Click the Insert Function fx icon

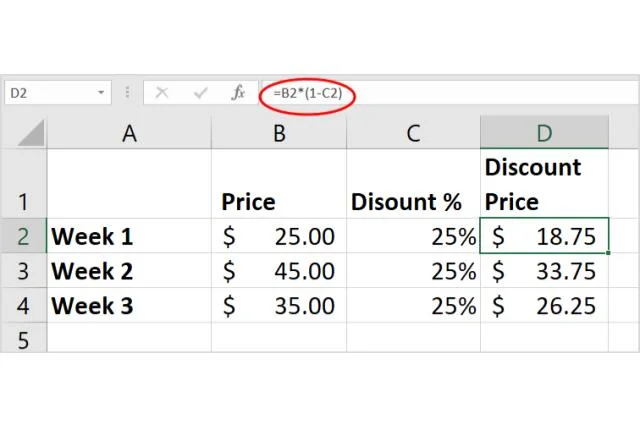pyautogui.click(x=238, y=93)
